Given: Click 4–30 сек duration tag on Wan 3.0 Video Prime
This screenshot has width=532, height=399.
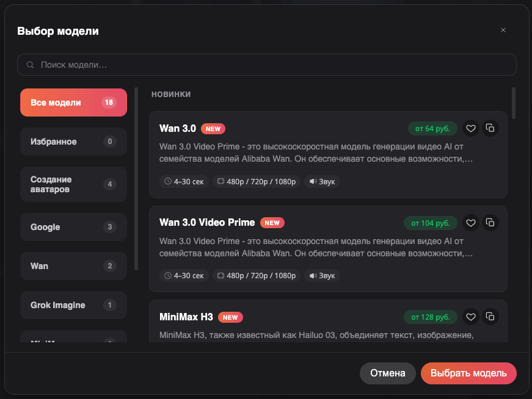Looking at the screenshot, I should [x=184, y=276].
